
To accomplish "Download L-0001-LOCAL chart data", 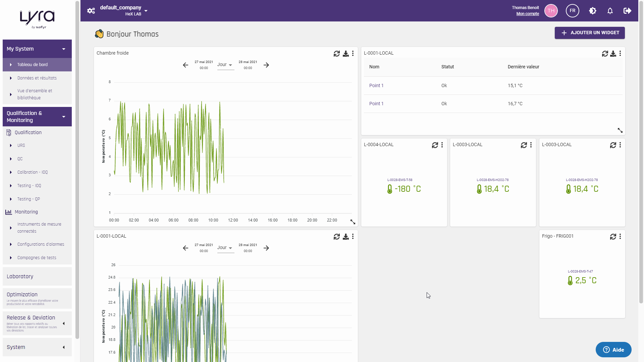I will coord(346,237).
